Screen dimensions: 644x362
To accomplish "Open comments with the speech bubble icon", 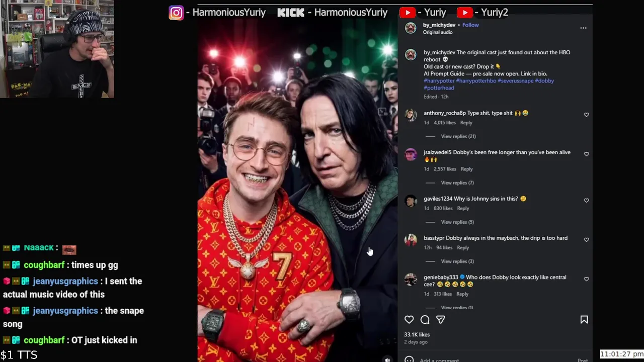I will (425, 320).
